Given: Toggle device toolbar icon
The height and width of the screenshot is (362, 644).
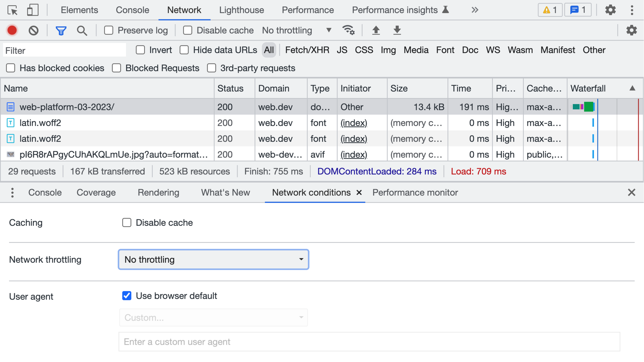Looking at the screenshot, I should [x=32, y=10].
